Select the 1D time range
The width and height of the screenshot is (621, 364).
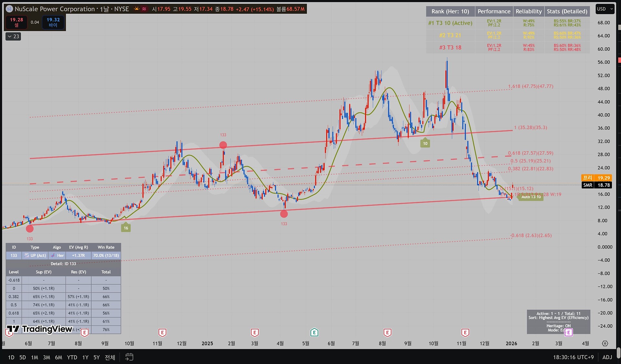click(x=11, y=357)
